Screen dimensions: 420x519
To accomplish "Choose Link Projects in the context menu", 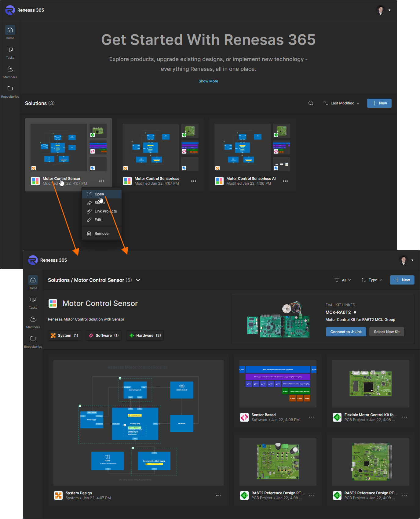I will 102,211.
